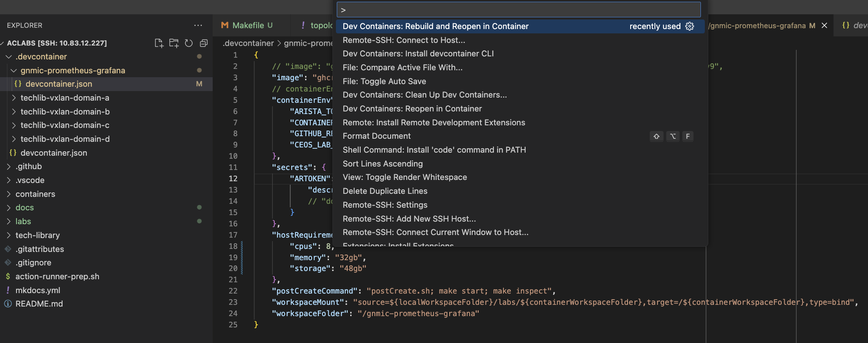Collapse the gnmic-prometheus-grafana folder
Screen dimensions: 868x343
[13, 70]
